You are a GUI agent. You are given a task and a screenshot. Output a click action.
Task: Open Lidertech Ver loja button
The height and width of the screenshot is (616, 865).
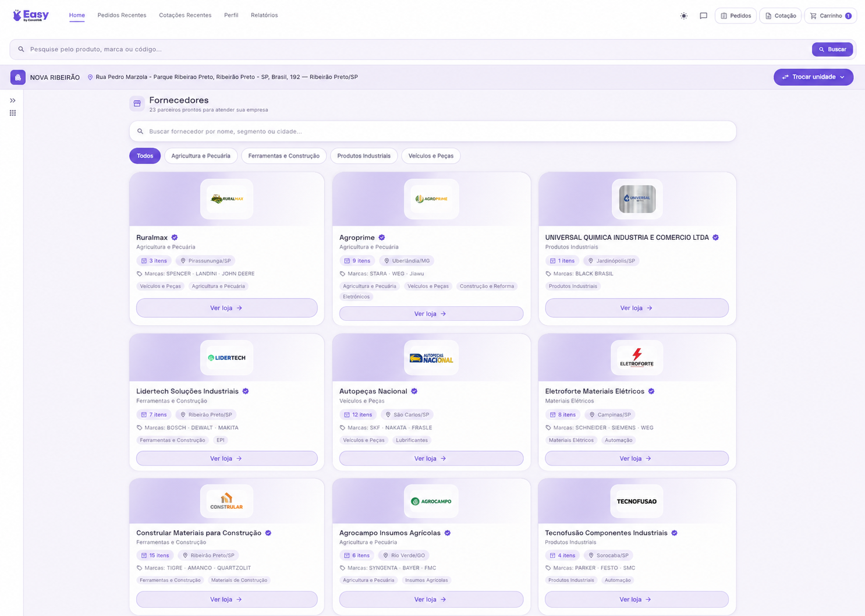226,458
